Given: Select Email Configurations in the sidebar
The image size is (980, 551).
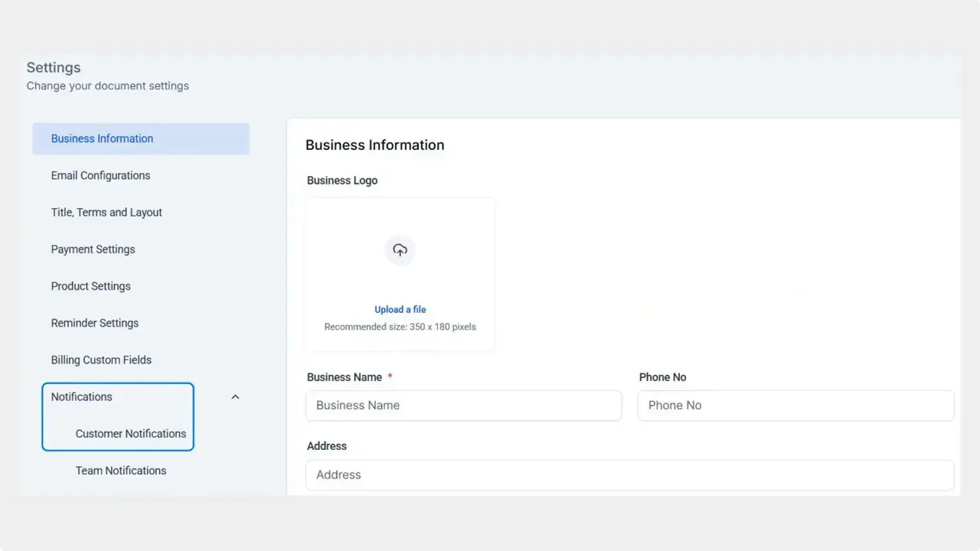Looking at the screenshot, I should [100, 175].
